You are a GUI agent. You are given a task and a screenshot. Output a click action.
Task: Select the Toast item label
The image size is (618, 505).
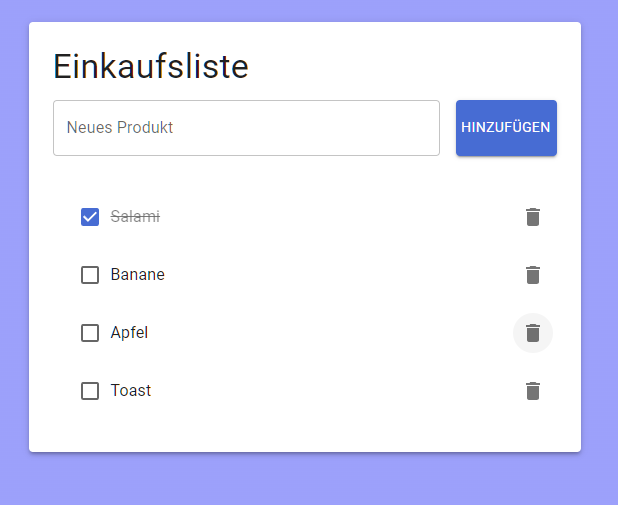[x=131, y=391]
